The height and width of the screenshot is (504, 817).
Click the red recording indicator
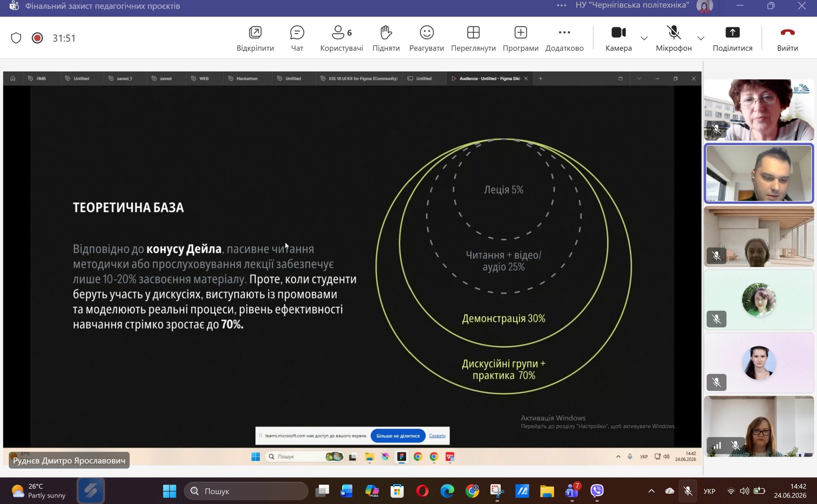(37, 38)
